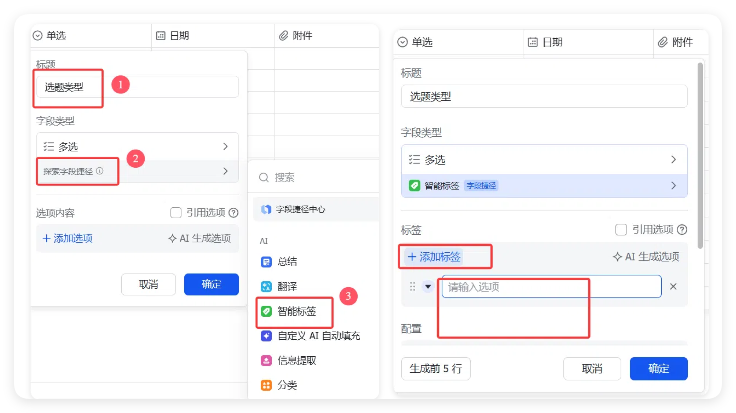Expand 探索字段捷径 row chevron
The height and width of the screenshot is (413, 736).
pos(225,171)
